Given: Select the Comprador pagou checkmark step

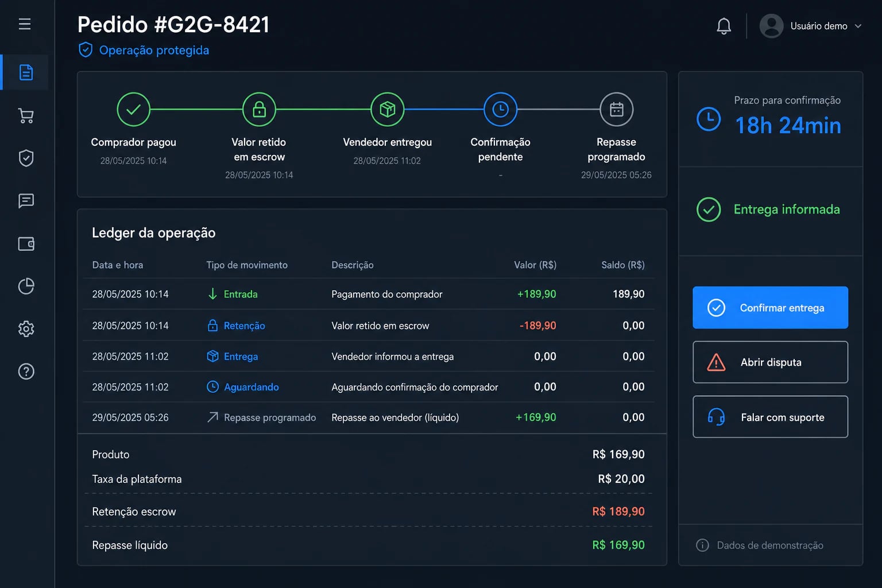Looking at the screenshot, I should pyautogui.click(x=133, y=109).
